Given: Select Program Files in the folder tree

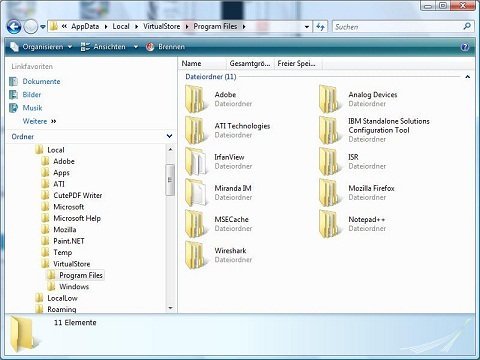Looking at the screenshot, I should click(81, 275).
